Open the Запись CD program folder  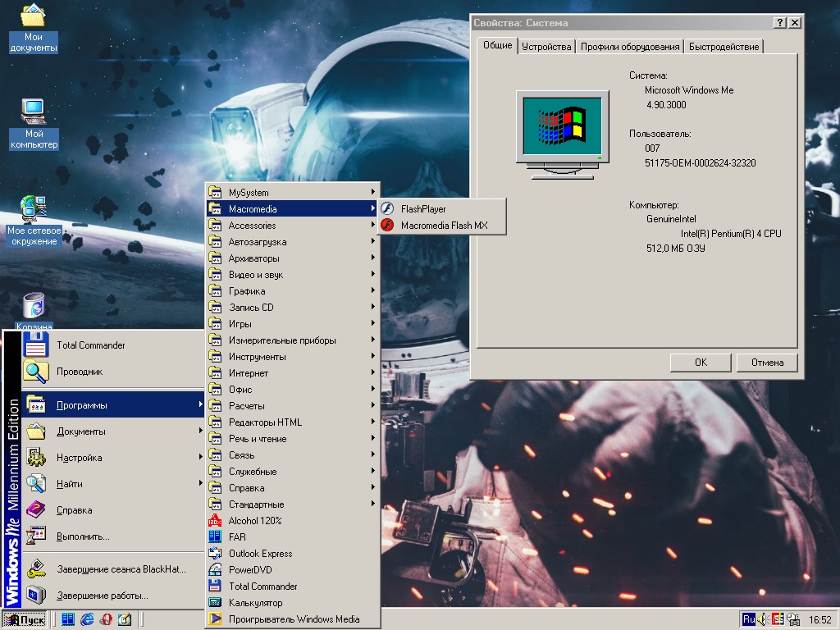click(293, 307)
